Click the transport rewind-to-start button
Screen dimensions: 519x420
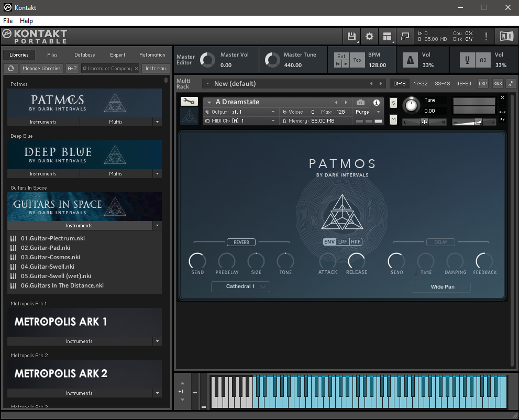338,64
